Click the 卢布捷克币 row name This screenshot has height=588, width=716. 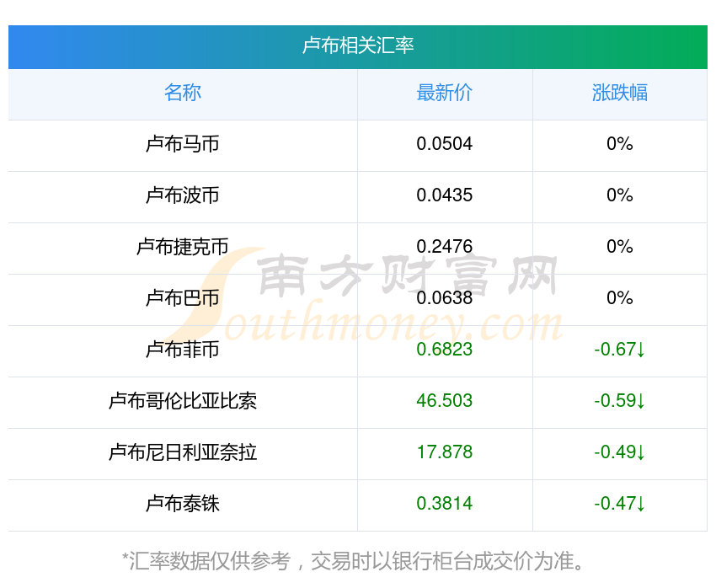tap(183, 247)
